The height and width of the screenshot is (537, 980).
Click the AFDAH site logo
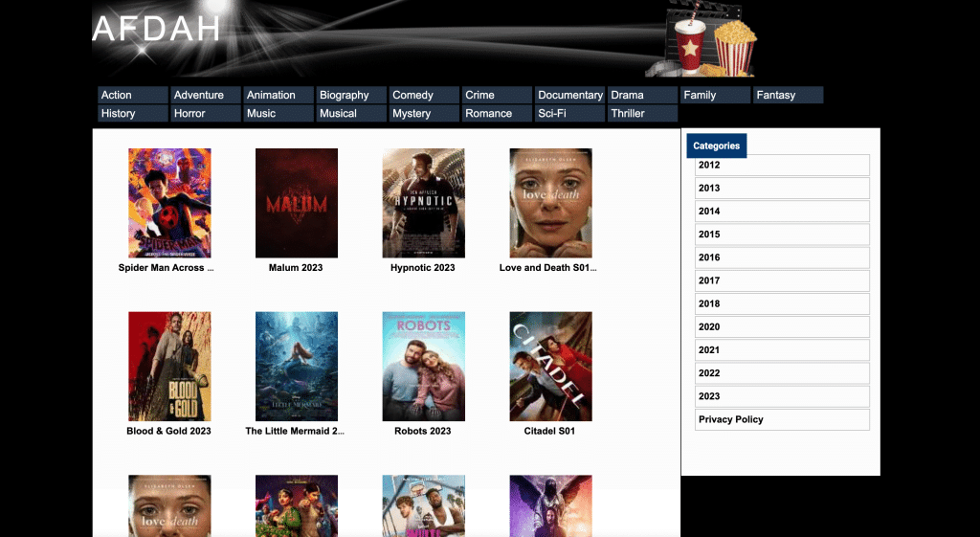156,29
